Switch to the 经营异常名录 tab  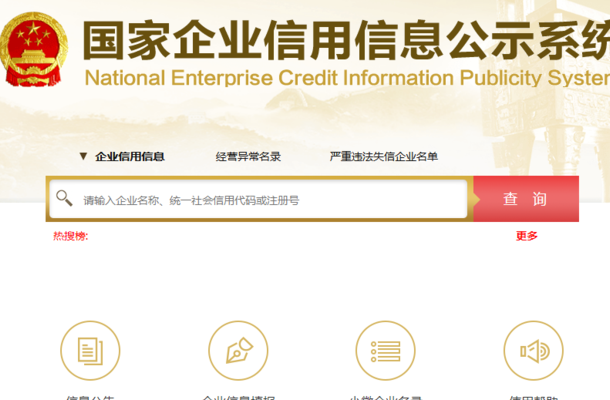pyautogui.click(x=248, y=156)
